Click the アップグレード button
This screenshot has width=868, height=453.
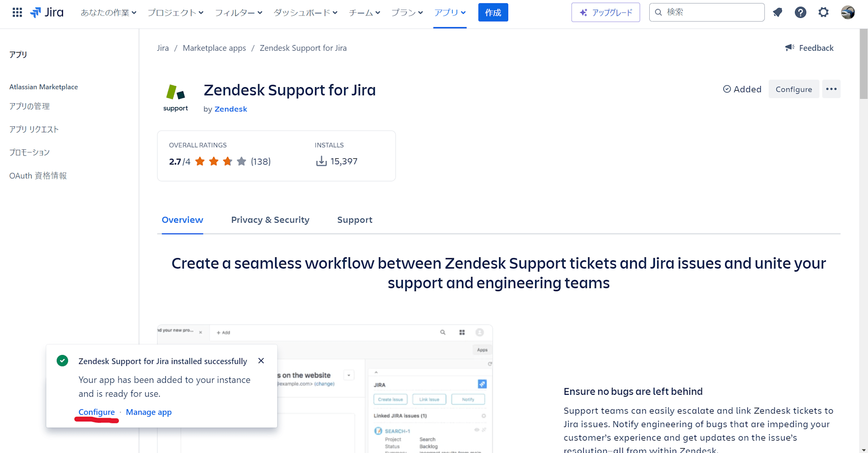pos(605,12)
